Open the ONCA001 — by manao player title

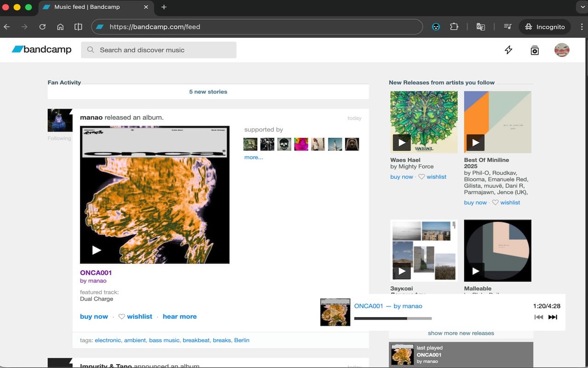click(x=388, y=306)
